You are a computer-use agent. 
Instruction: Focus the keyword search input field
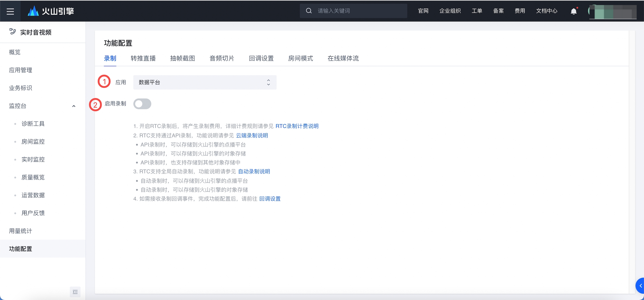353,11
